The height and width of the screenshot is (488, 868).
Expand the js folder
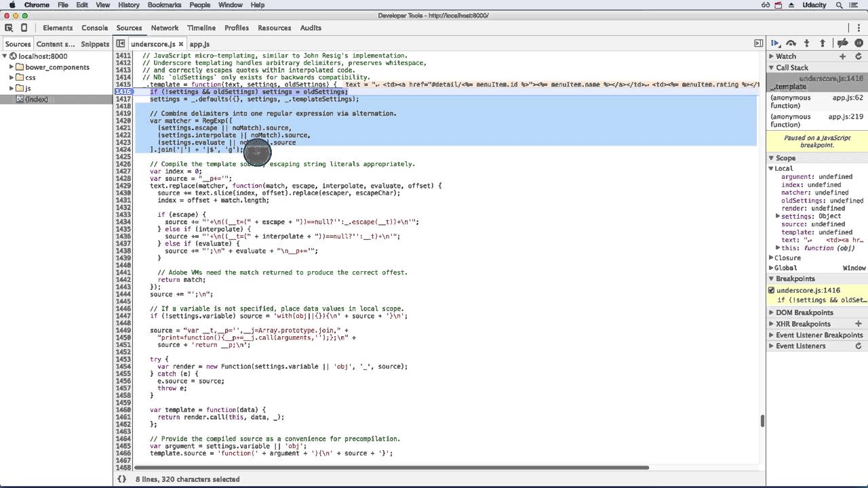[x=12, y=88]
